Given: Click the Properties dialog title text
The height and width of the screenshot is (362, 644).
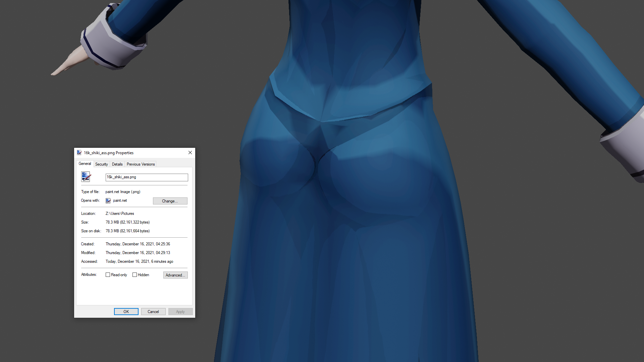Looking at the screenshot, I should (109, 153).
